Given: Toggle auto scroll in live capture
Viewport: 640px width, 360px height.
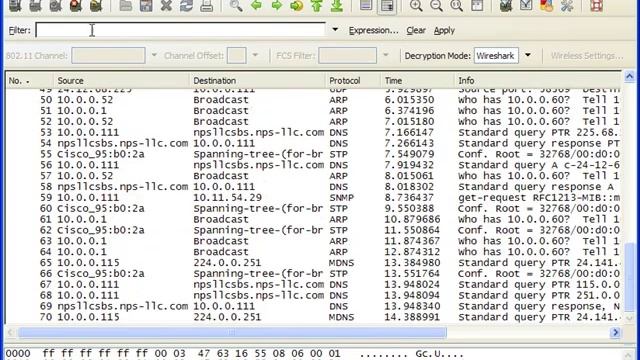Looking at the screenshot, I should click(x=387, y=6).
